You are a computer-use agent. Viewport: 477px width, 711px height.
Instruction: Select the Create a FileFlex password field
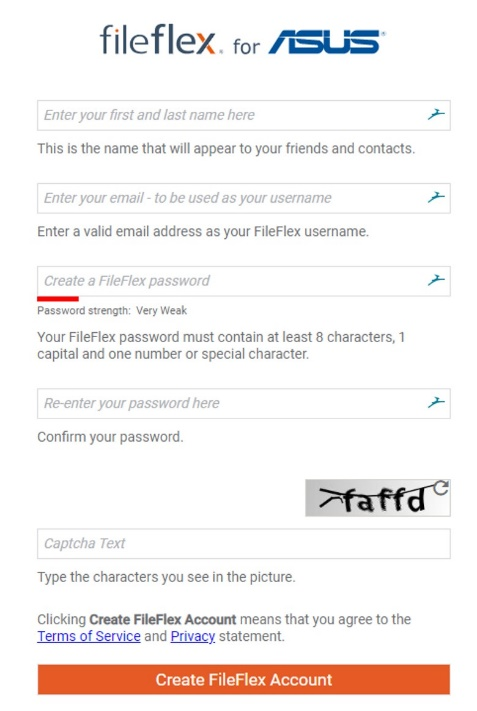pos(243,281)
